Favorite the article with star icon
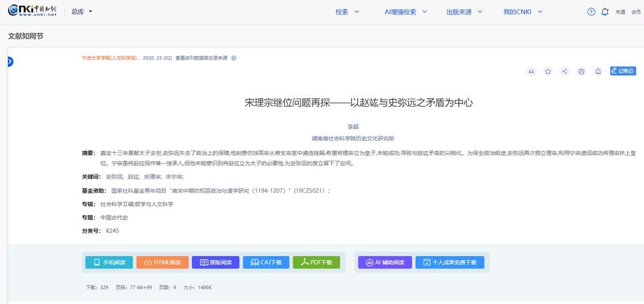The width and height of the screenshot is (644, 304). tap(548, 71)
